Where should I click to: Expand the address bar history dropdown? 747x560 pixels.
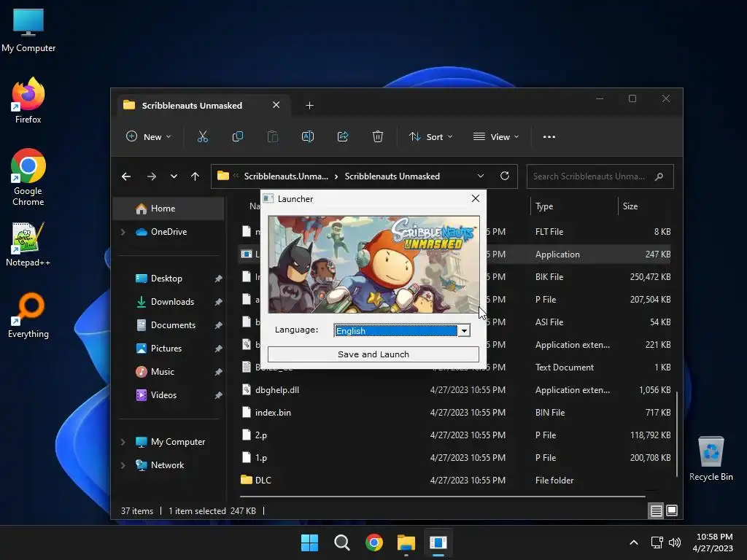tap(481, 176)
